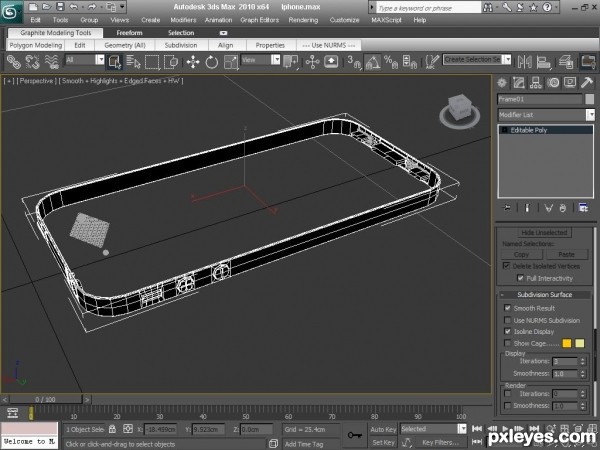The image size is (600, 450).
Task: Open Select by Name dialog
Action: [x=133, y=62]
